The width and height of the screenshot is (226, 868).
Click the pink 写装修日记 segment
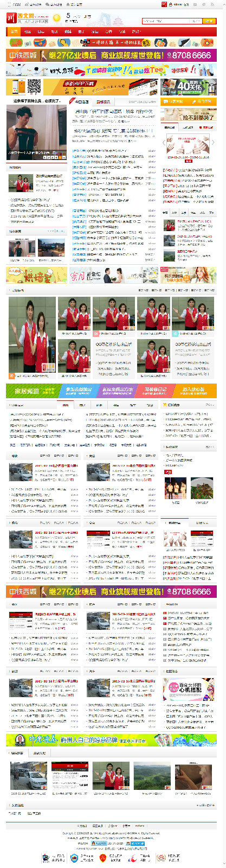[x=156, y=391]
